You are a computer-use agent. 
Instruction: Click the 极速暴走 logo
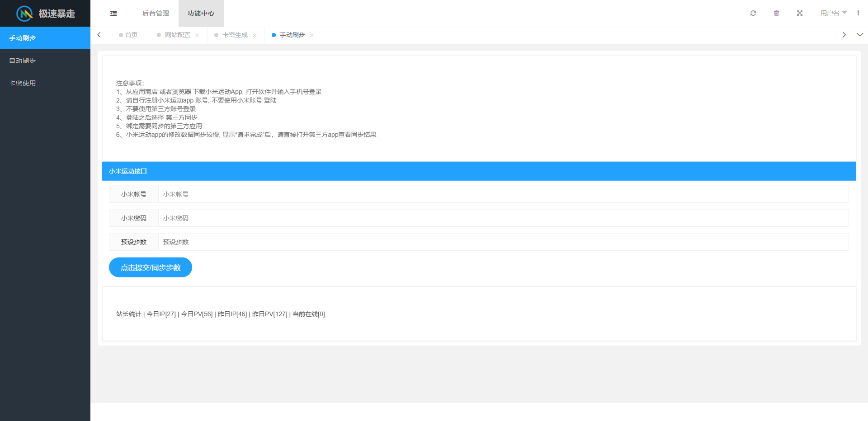point(45,14)
